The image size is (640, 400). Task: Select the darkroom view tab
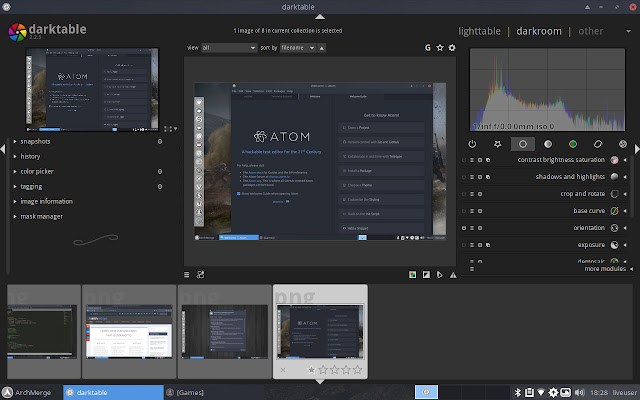click(x=539, y=31)
